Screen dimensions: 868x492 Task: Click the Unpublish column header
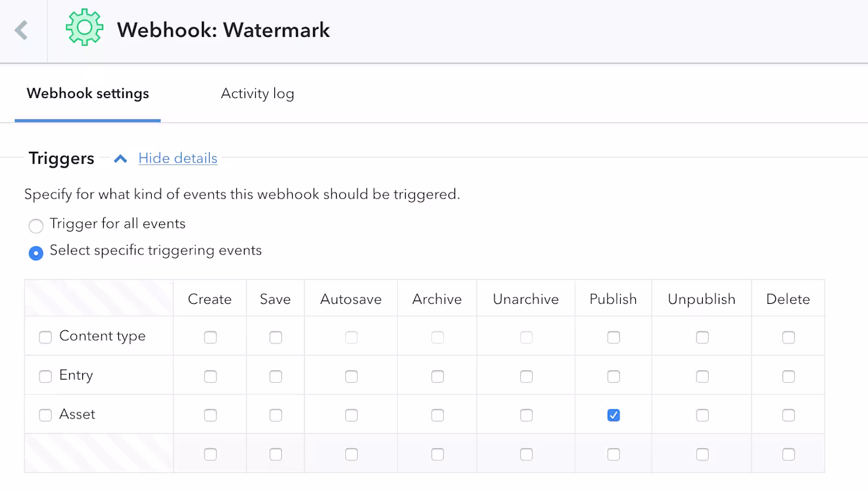tap(702, 299)
